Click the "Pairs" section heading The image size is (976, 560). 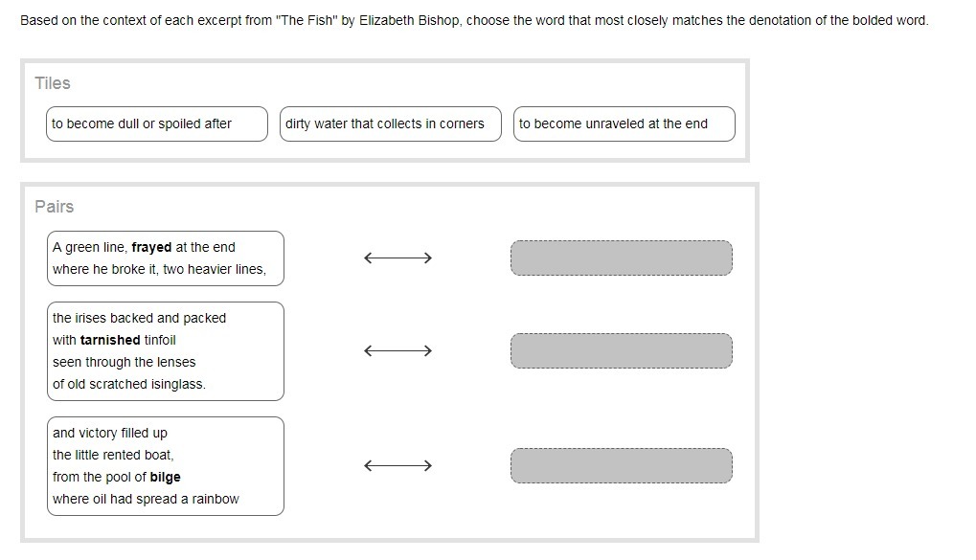[x=54, y=207]
